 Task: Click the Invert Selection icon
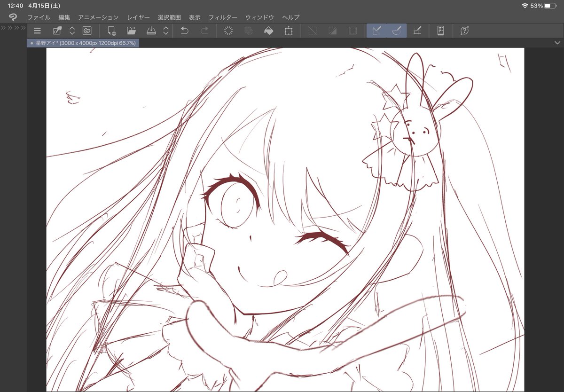point(333,31)
